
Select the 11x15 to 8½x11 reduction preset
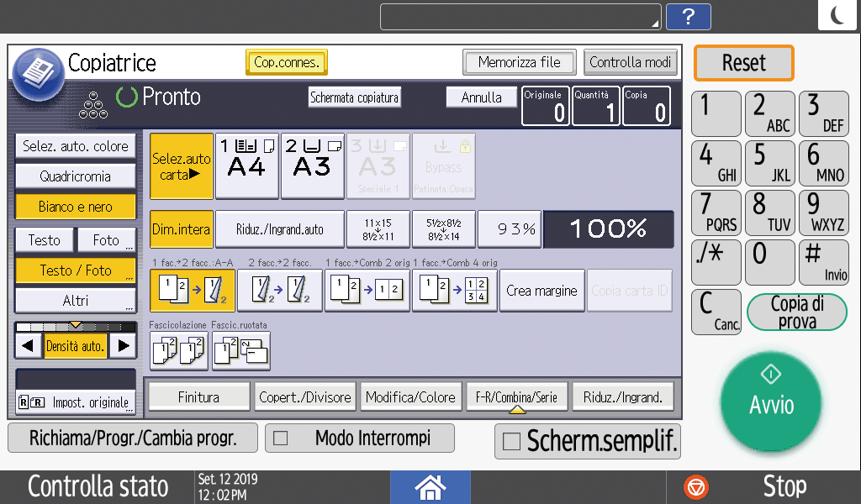tap(378, 229)
